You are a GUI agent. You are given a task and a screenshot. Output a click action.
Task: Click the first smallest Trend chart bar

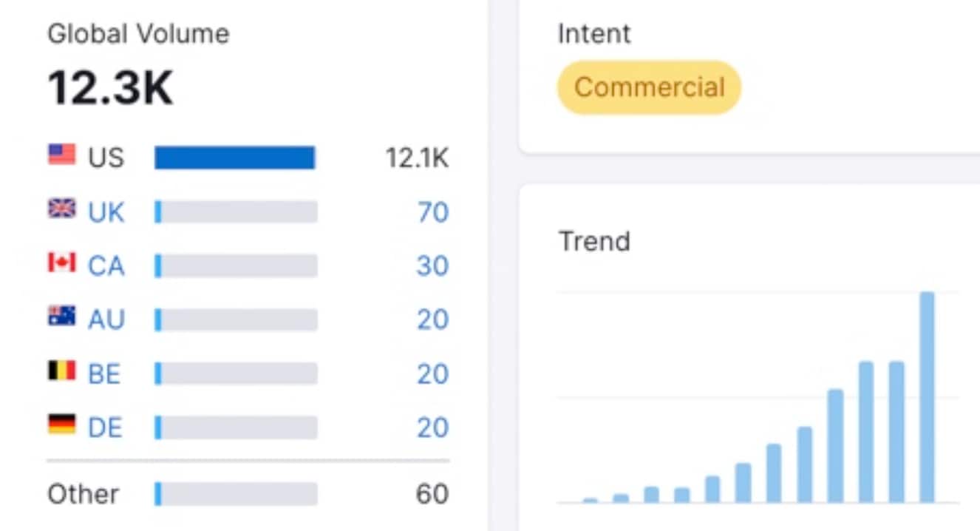[x=590, y=501]
